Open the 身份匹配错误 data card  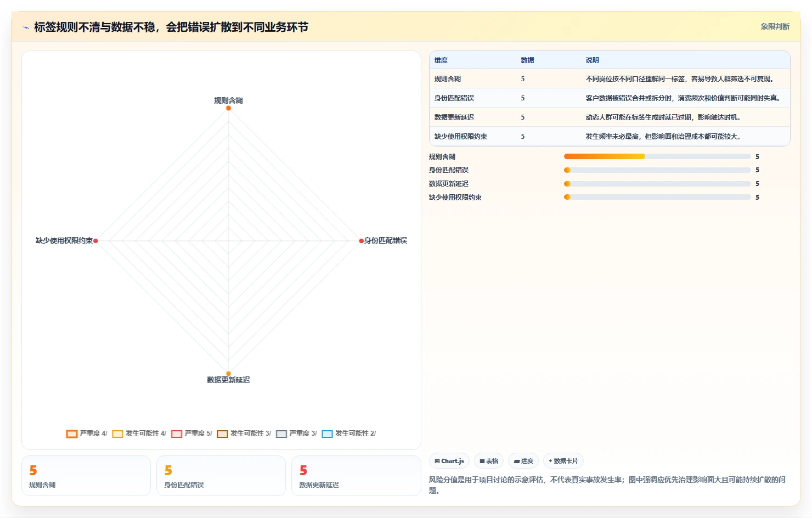[221, 476]
